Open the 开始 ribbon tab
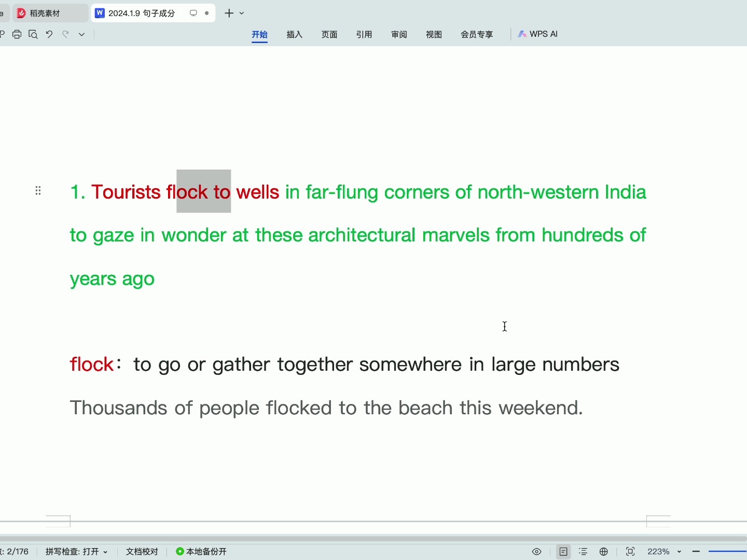 259,34
